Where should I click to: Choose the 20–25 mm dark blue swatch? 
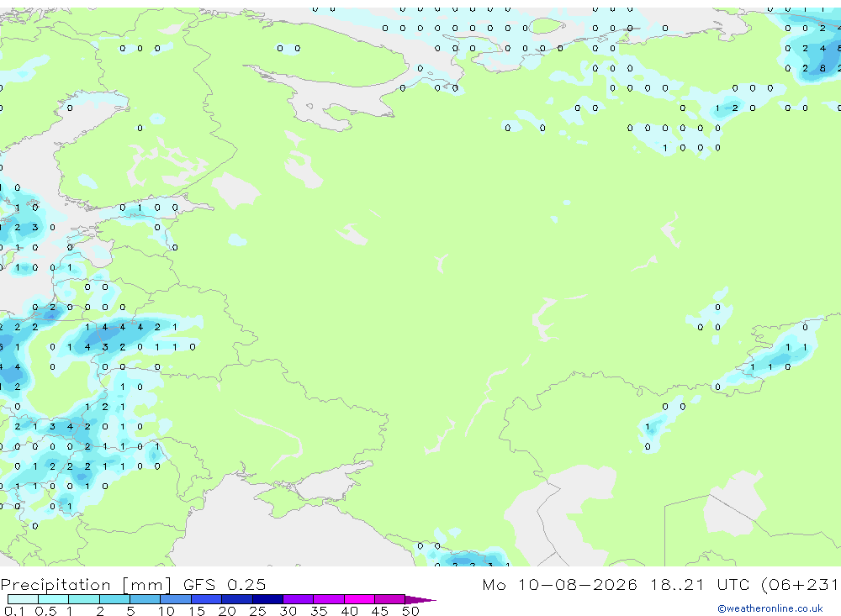236,599
